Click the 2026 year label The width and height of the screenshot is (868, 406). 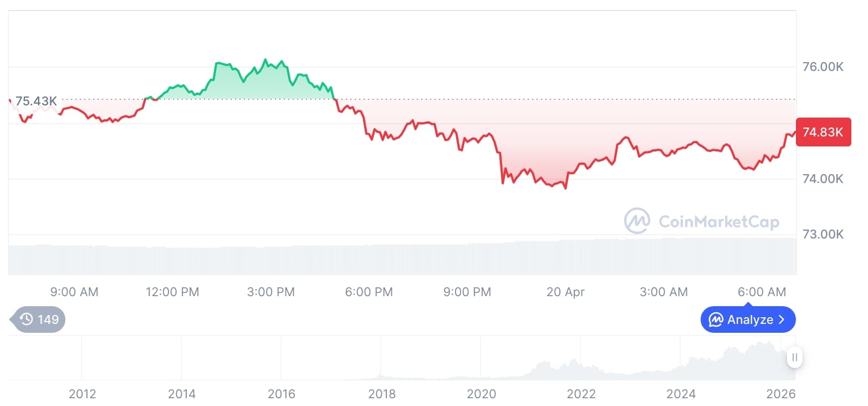(x=782, y=394)
